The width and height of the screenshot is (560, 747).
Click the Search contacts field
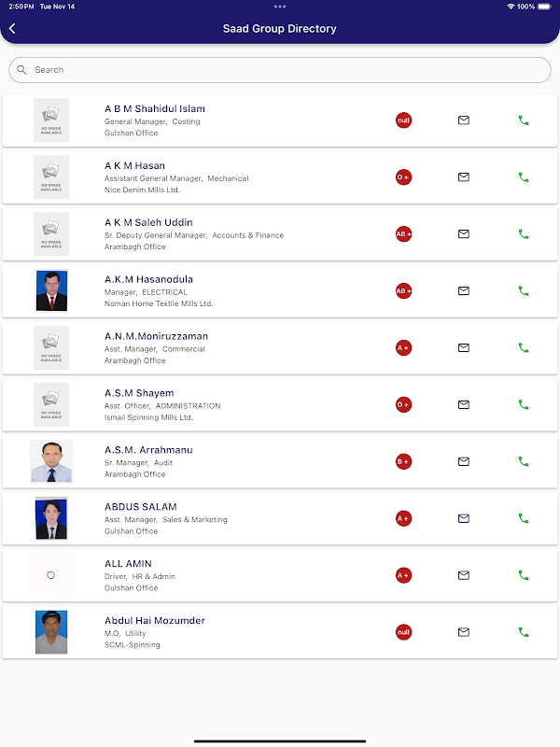280,70
